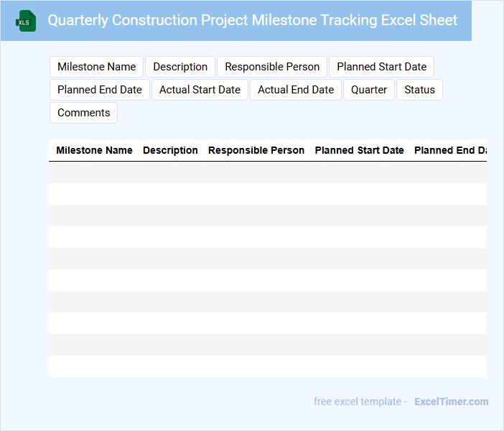This screenshot has height=431, width=504.
Task: Click the page title heading text
Action: click(252, 20)
